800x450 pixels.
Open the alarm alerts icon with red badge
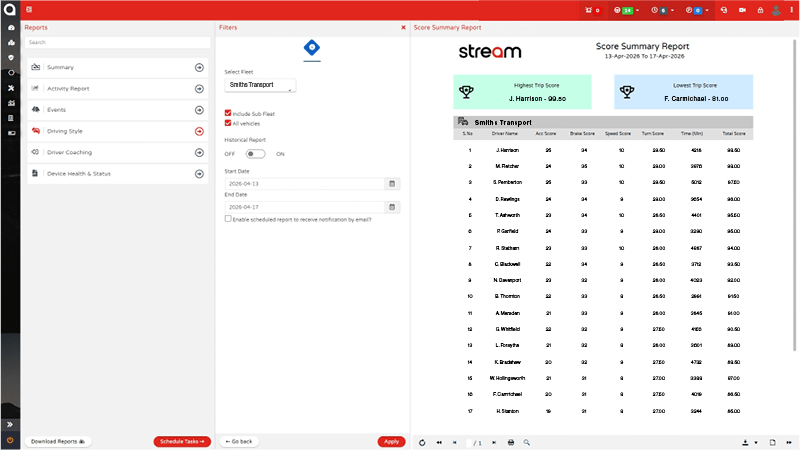pyautogui.click(x=592, y=10)
